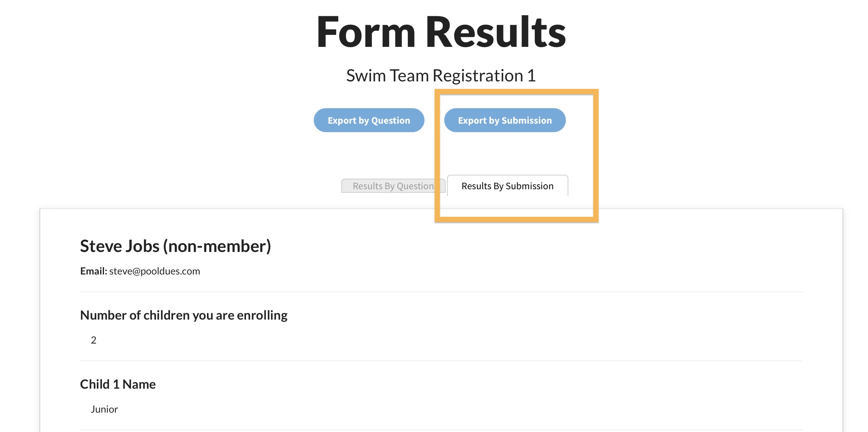Click the bold Email: label
The height and width of the screenshot is (432, 868).
click(93, 271)
